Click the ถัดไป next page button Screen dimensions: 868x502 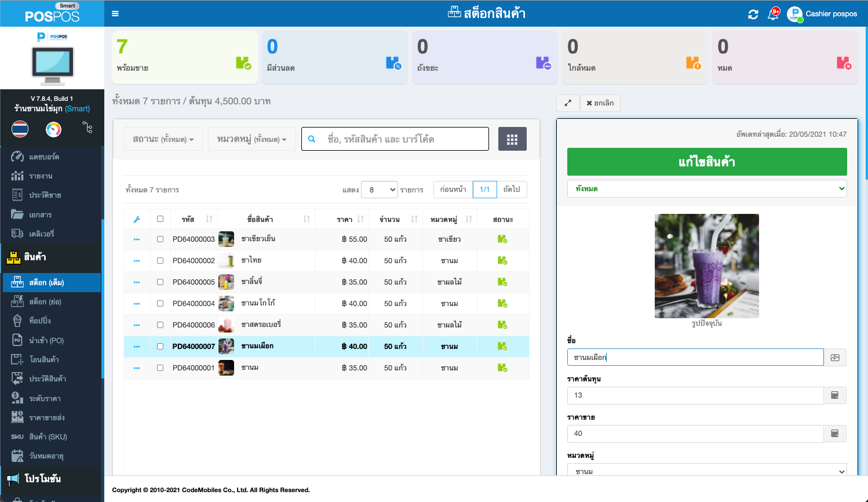(x=511, y=190)
